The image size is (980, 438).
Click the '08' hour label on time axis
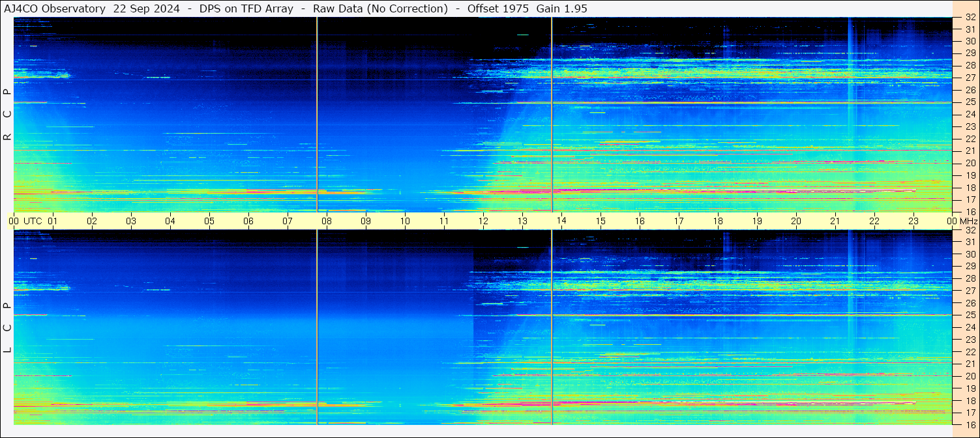(327, 221)
